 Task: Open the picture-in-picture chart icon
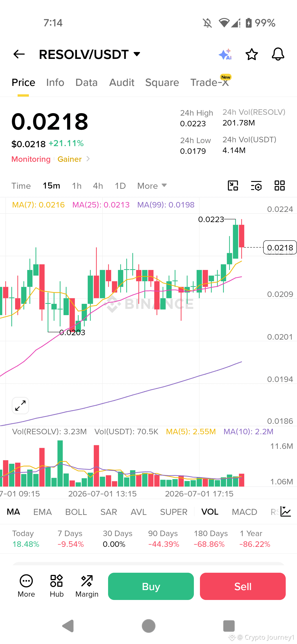[233, 185]
